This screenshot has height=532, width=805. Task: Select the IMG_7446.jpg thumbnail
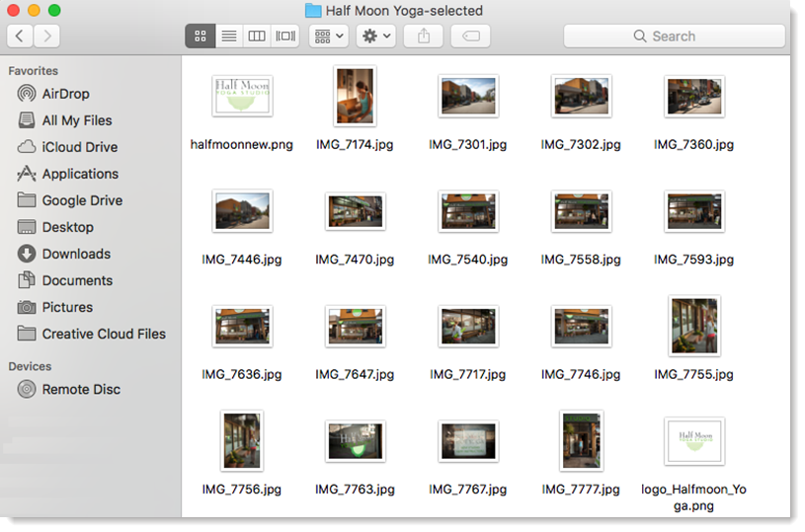[242, 211]
